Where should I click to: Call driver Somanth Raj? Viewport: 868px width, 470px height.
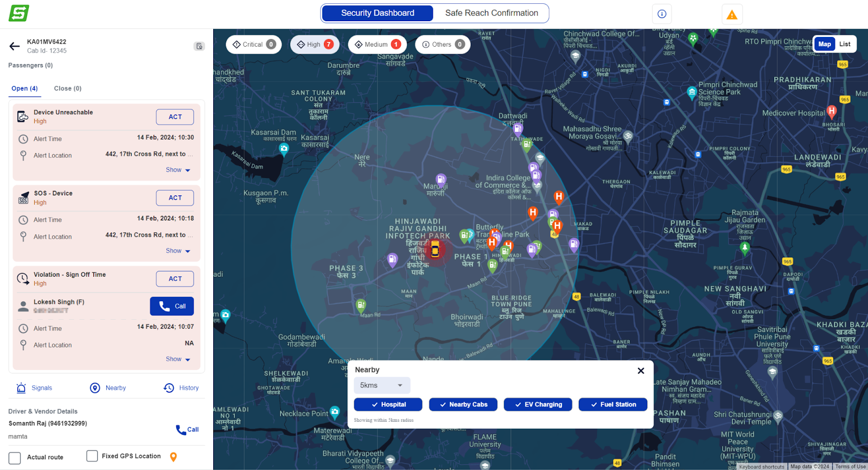pos(187,430)
